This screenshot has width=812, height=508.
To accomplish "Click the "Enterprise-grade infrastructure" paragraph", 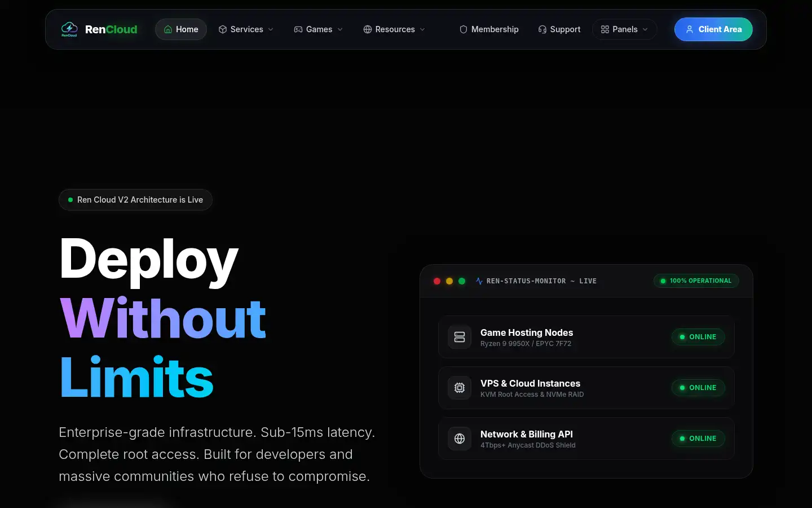I will click(x=217, y=454).
